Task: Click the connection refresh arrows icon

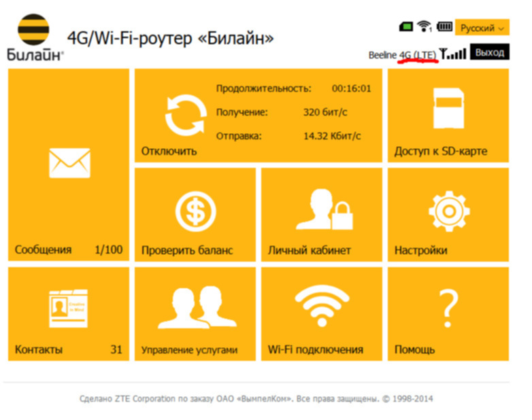Action: click(186, 115)
